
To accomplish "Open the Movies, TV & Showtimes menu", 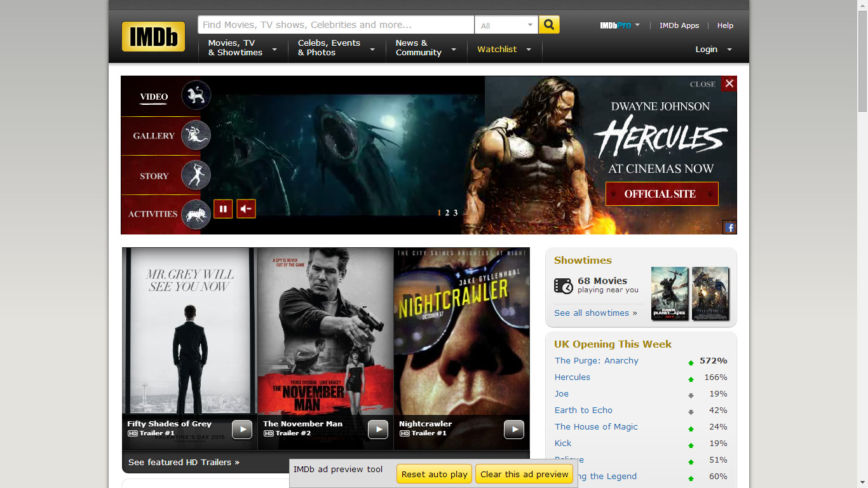I will [x=243, y=48].
